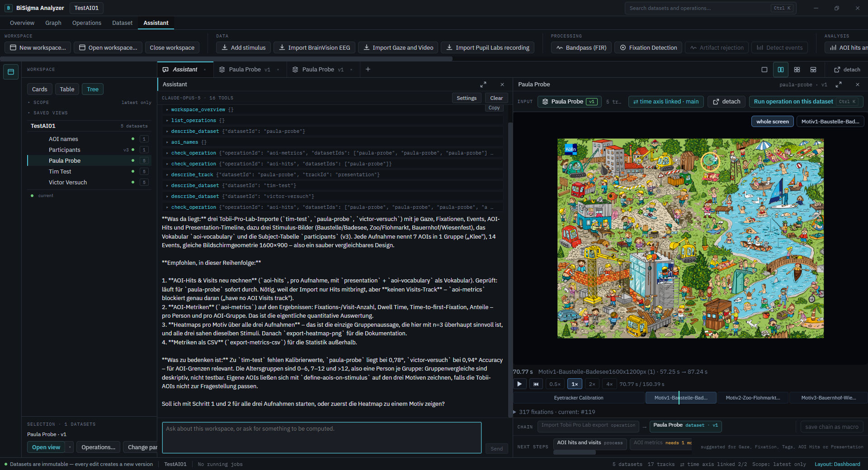Select the four-tile grid layout icon
The height and width of the screenshot is (470, 868).
(x=797, y=70)
